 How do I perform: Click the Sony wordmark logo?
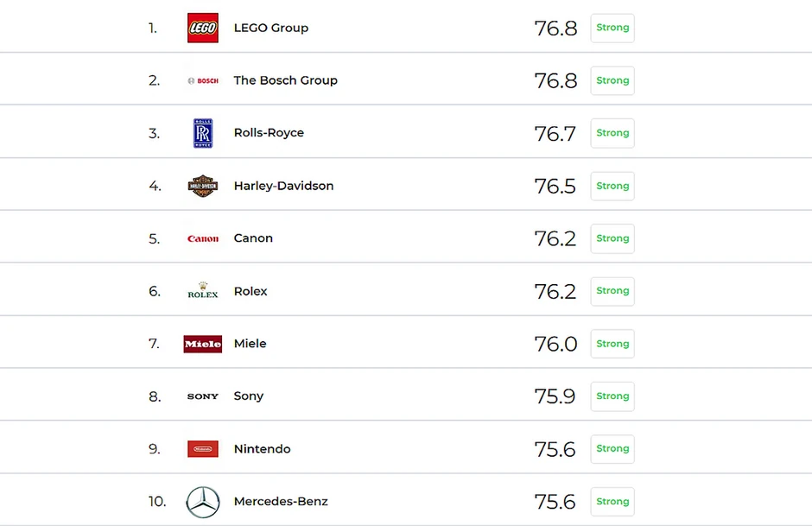(x=203, y=396)
